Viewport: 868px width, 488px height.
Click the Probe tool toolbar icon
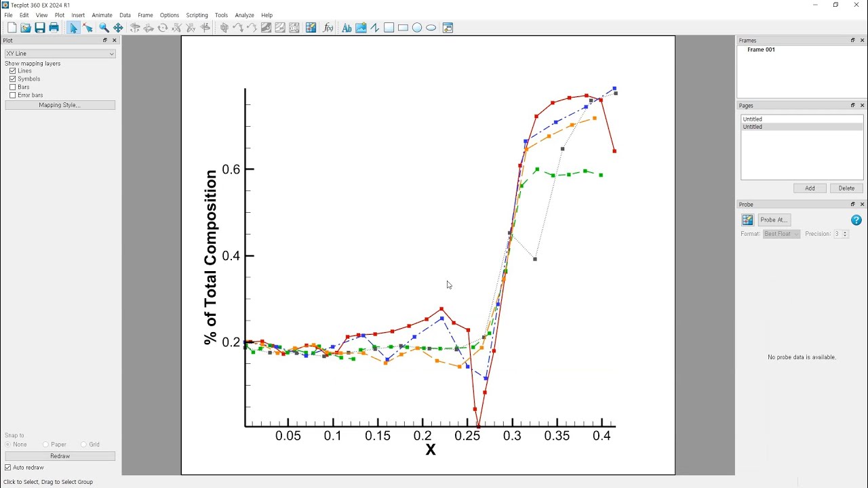tap(311, 28)
